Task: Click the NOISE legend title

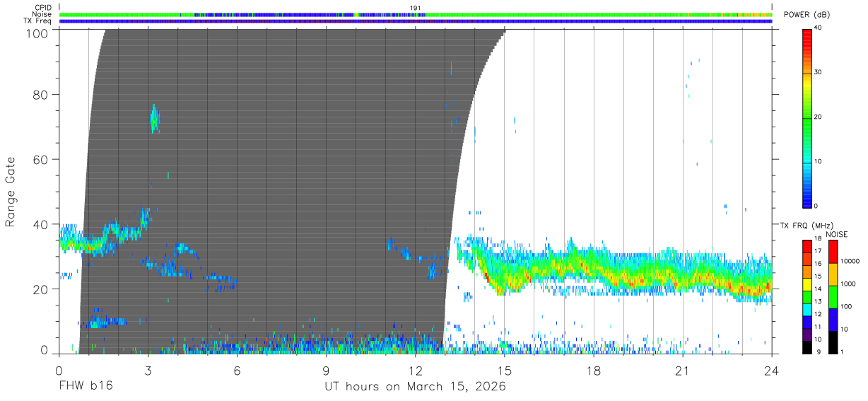Action: [x=836, y=234]
